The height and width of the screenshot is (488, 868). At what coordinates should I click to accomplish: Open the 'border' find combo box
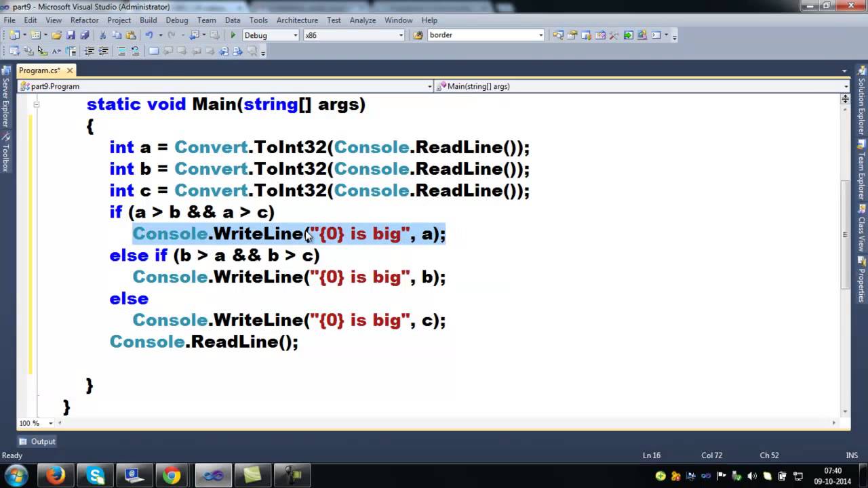click(x=540, y=35)
